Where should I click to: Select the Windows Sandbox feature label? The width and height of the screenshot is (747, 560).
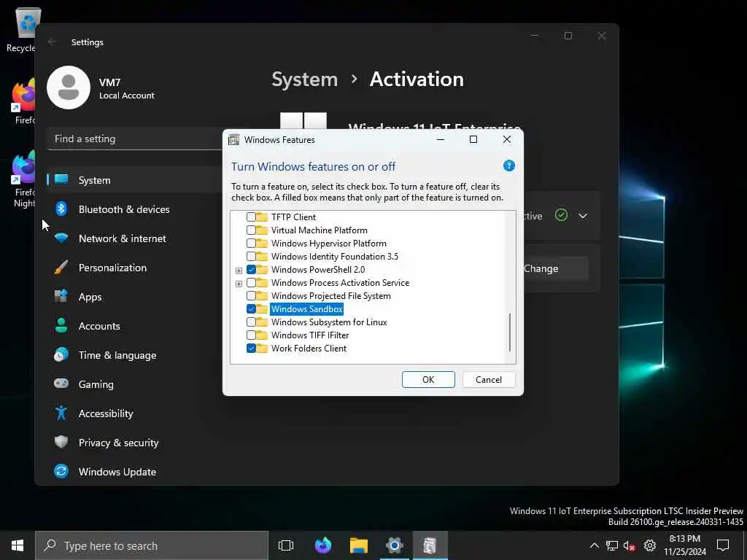[x=307, y=308]
